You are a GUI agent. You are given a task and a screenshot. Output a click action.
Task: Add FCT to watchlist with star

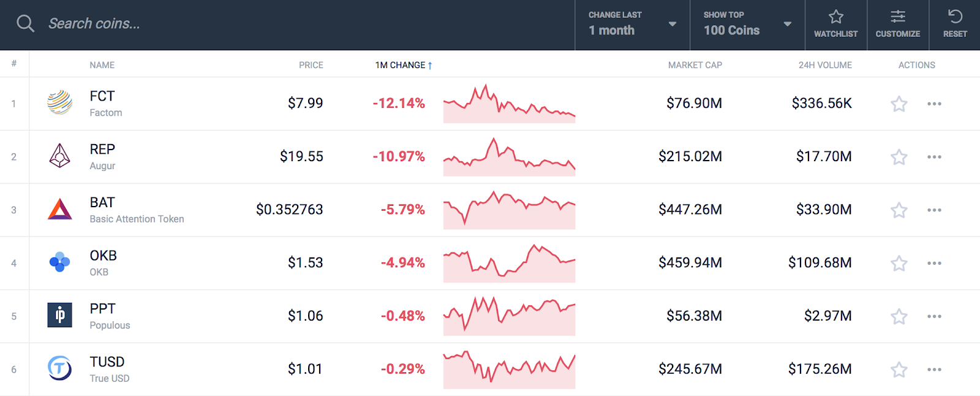[899, 104]
